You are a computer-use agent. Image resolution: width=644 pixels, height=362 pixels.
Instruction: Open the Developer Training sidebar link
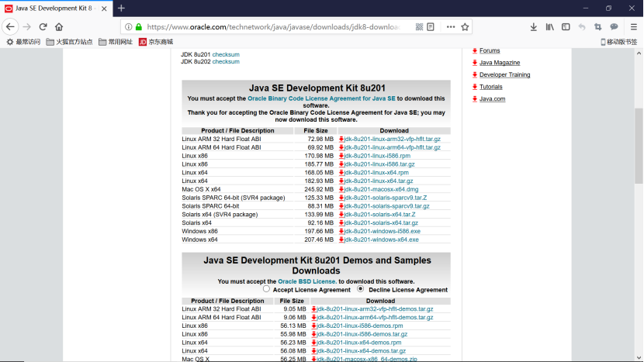coord(505,74)
